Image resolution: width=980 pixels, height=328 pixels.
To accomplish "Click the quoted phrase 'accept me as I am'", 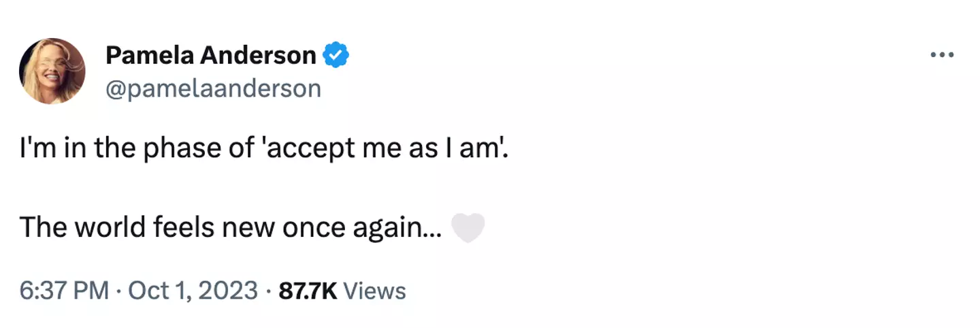I will (x=385, y=148).
